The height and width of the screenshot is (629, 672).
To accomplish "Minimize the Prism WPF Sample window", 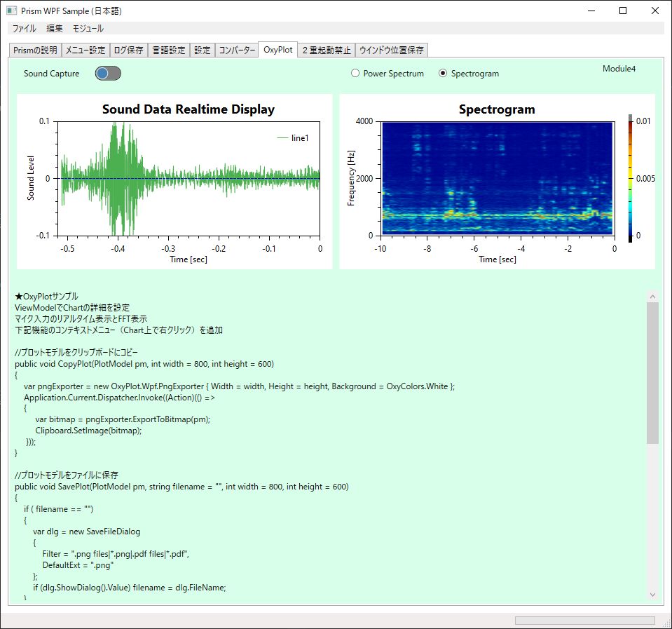I will point(592,11).
